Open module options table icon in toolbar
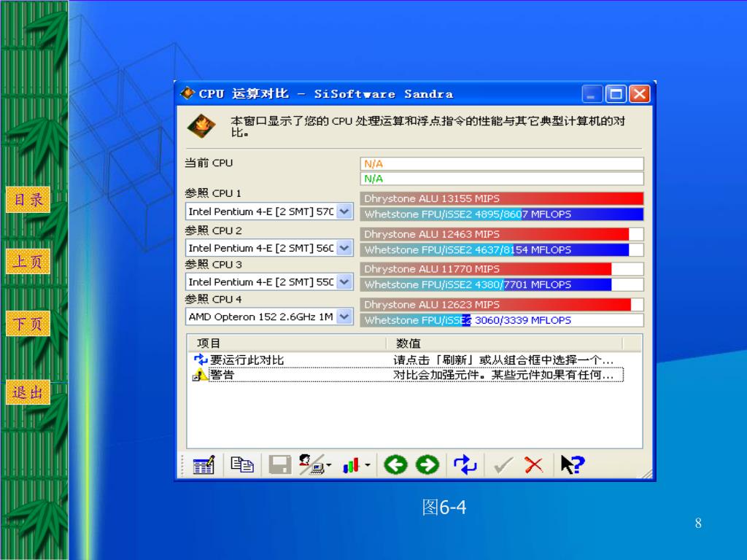 204,464
